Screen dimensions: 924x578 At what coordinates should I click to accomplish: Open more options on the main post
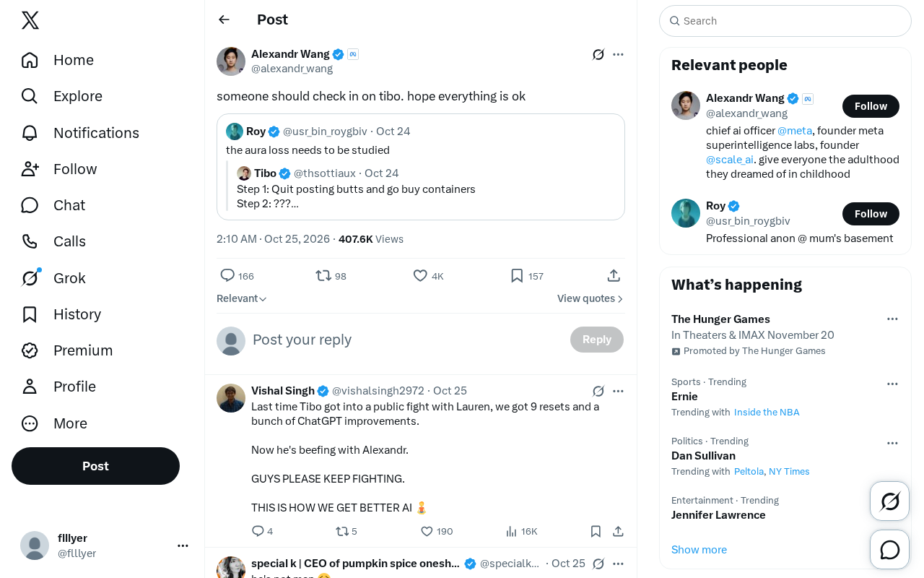(x=618, y=54)
